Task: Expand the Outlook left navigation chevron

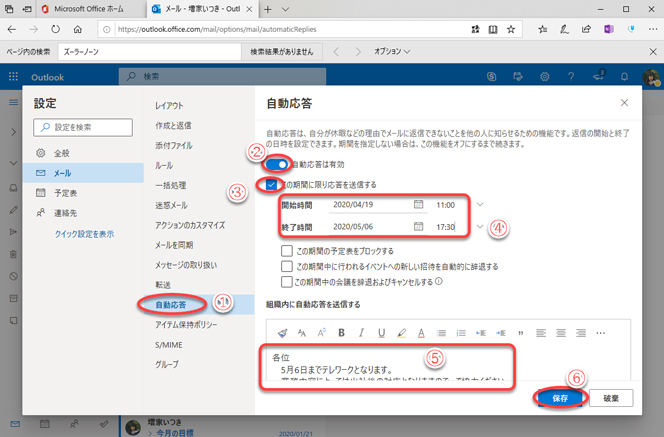Action: point(13,132)
